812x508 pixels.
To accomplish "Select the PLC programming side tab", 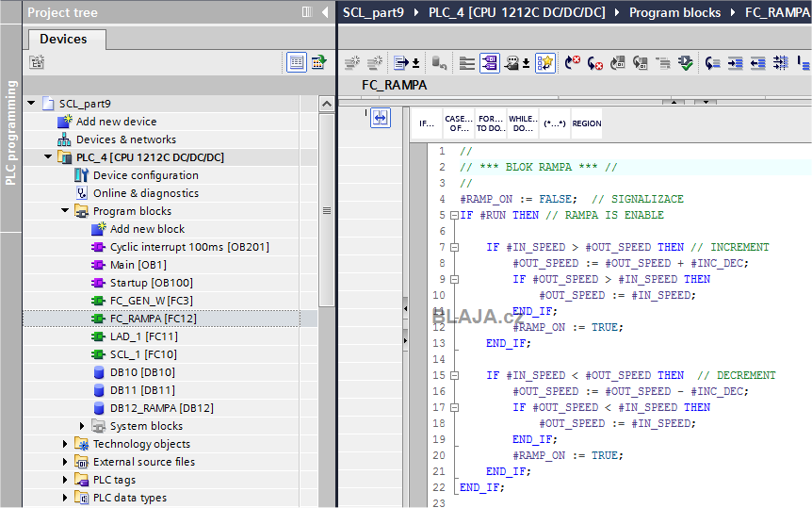I will pyautogui.click(x=11, y=132).
